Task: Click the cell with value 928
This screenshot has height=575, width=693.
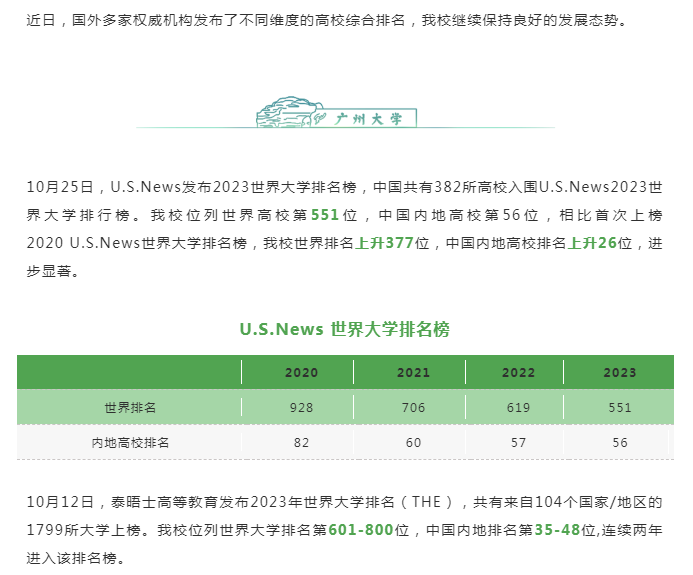Action: 301,407
